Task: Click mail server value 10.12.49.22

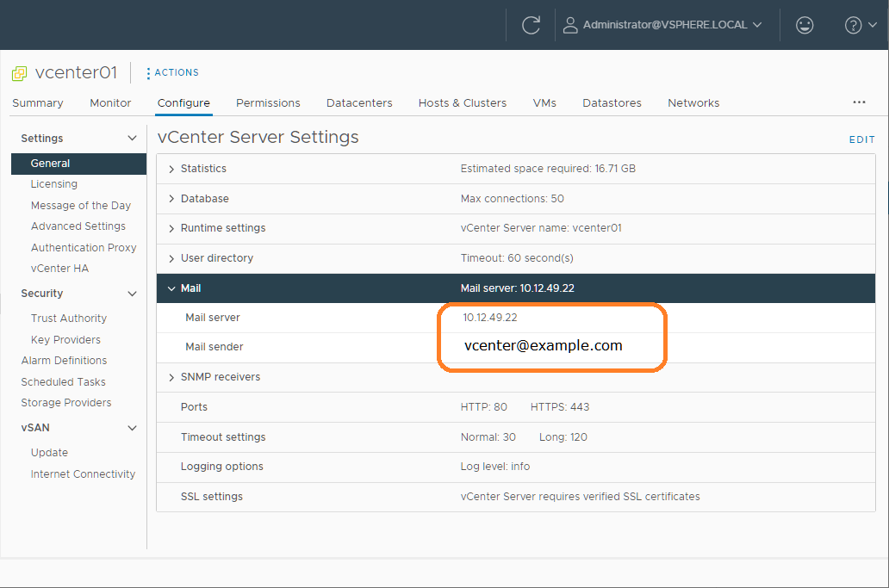Action: [490, 318]
